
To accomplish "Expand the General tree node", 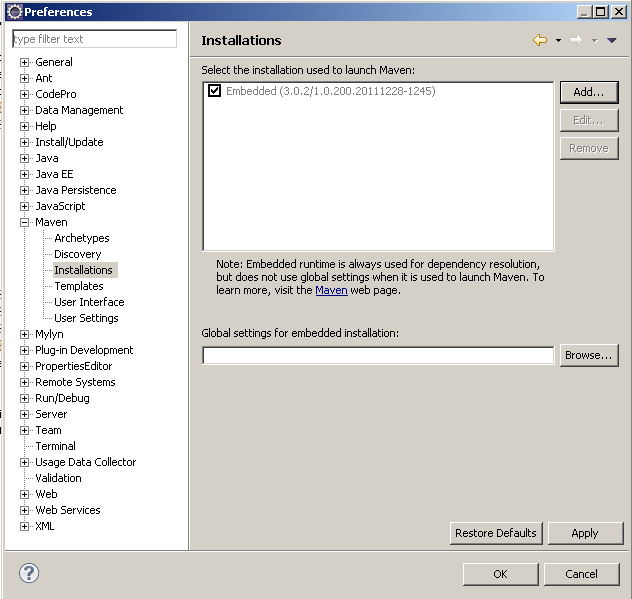I will pyautogui.click(x=25, y=62).
